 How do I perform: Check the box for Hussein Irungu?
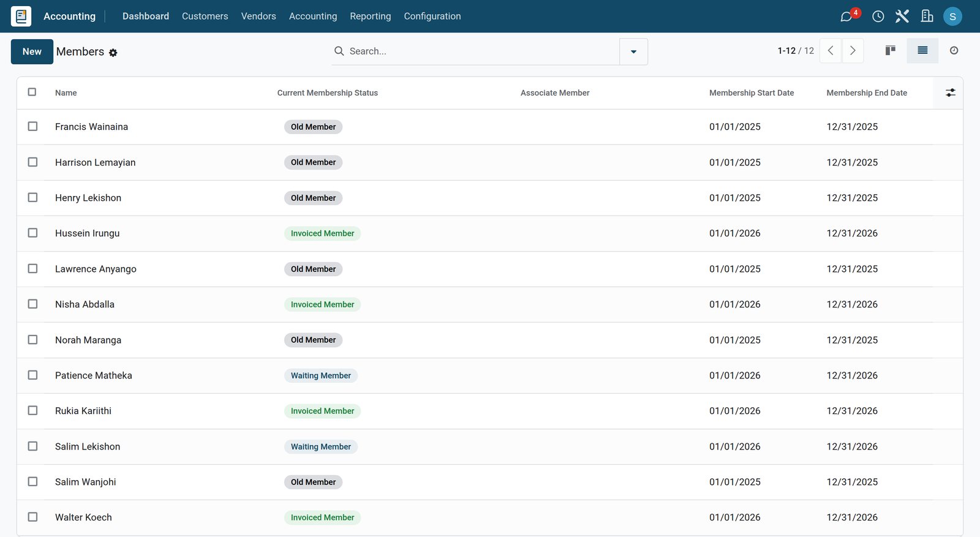pyautogui.click(x=32, y=233)
